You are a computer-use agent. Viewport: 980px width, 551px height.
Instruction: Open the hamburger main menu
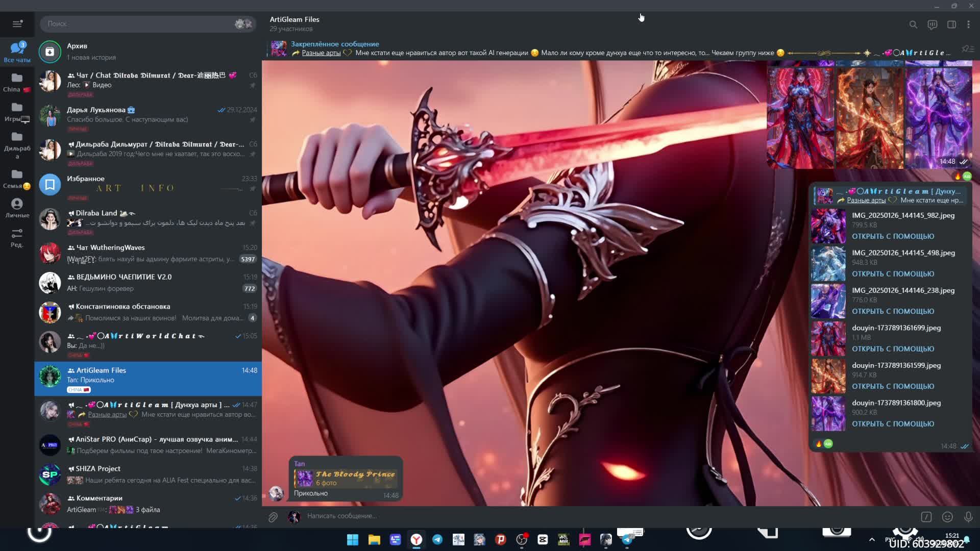[x=17, y=23]
